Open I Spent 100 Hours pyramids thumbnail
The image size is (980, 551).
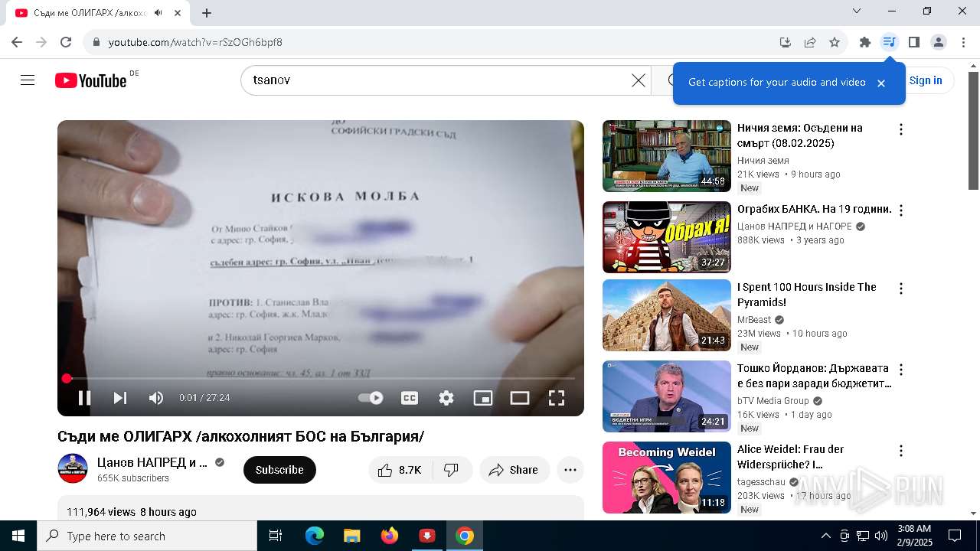point(667,315)
